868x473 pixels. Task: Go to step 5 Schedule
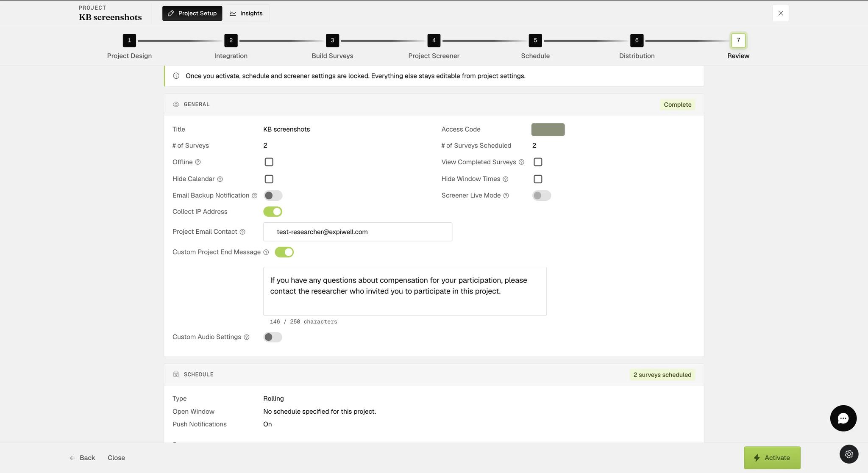[535, 47]
